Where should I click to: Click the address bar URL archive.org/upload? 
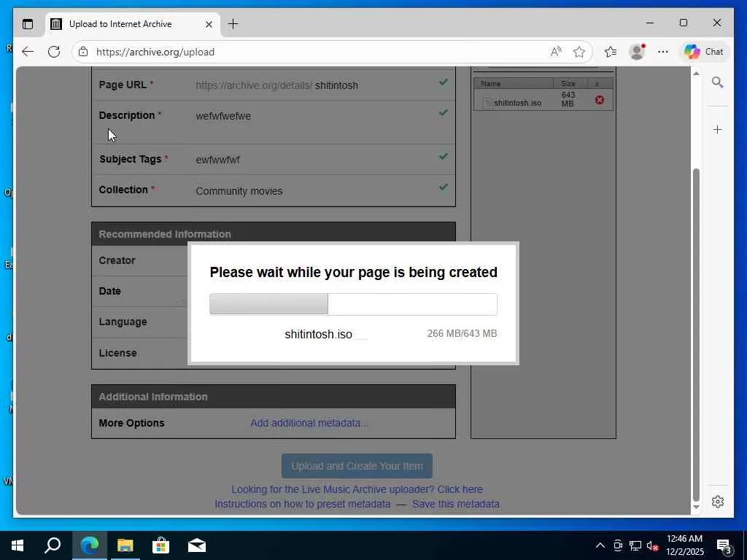pos(155,52)
